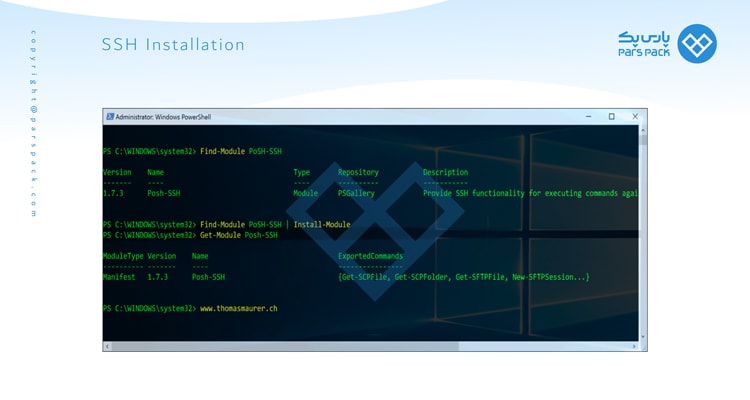Click the Pars Pack logo
750x400 pixels.
(667, 44)
